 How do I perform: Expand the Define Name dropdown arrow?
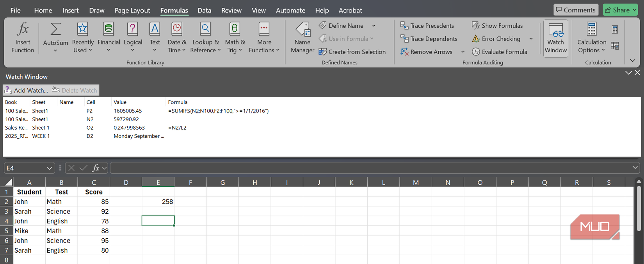(x=374, y=26)
